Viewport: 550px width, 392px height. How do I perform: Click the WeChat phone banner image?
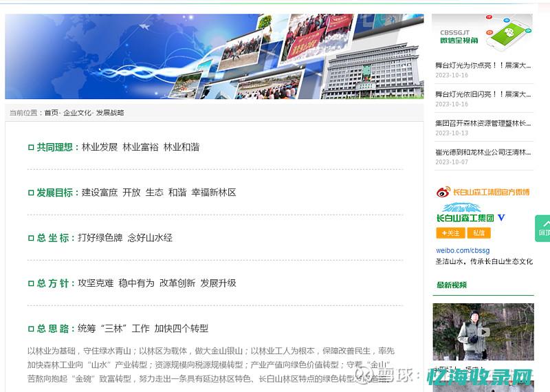click(483, 31)
